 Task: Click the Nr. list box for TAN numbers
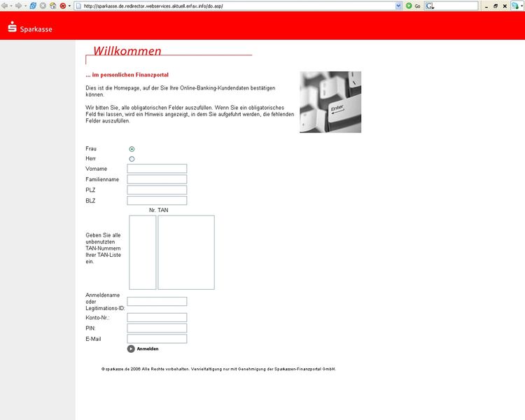143,252
